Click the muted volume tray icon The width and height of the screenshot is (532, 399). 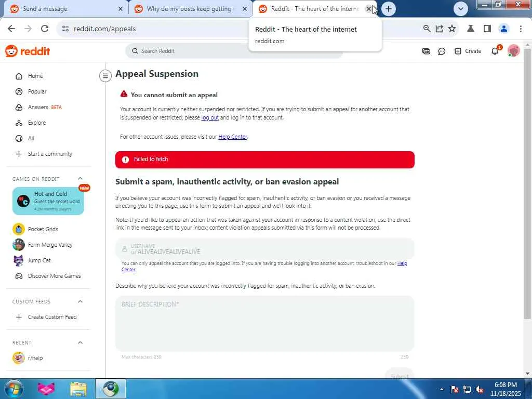pyautogui.click(x=480, y=389)
